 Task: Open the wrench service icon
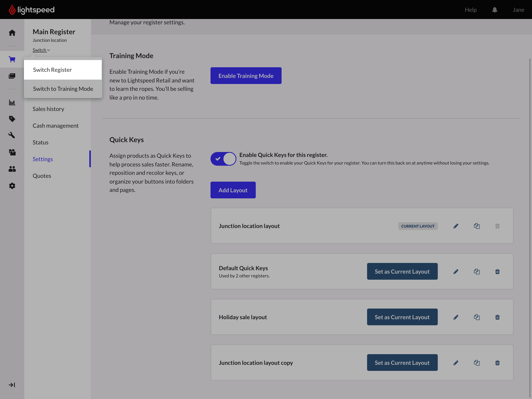tap(12, 135)
